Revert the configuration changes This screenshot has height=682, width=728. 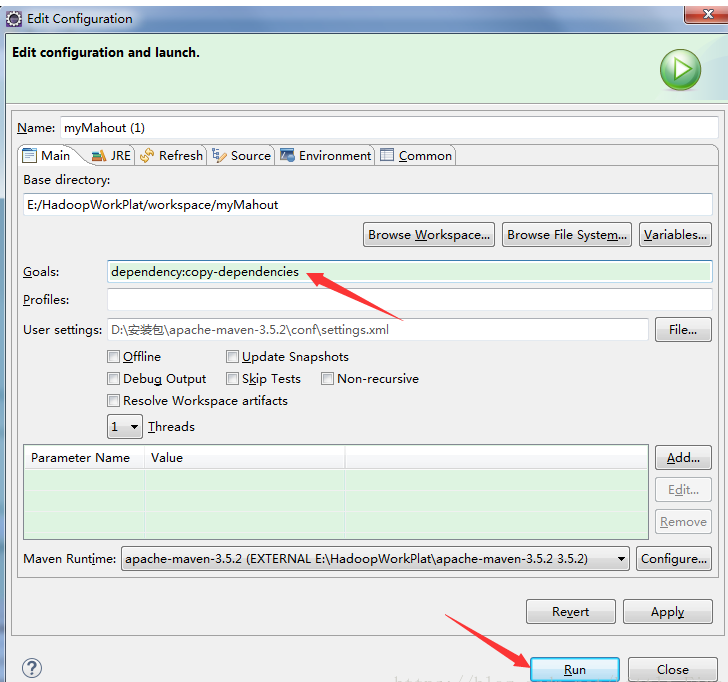(x=571, y=612)
